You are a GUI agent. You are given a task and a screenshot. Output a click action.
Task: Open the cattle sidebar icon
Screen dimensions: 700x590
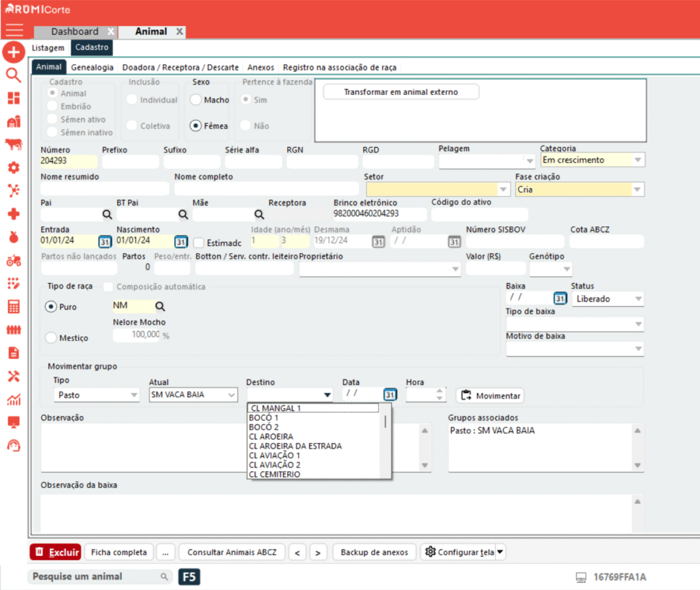click(14, 144)
